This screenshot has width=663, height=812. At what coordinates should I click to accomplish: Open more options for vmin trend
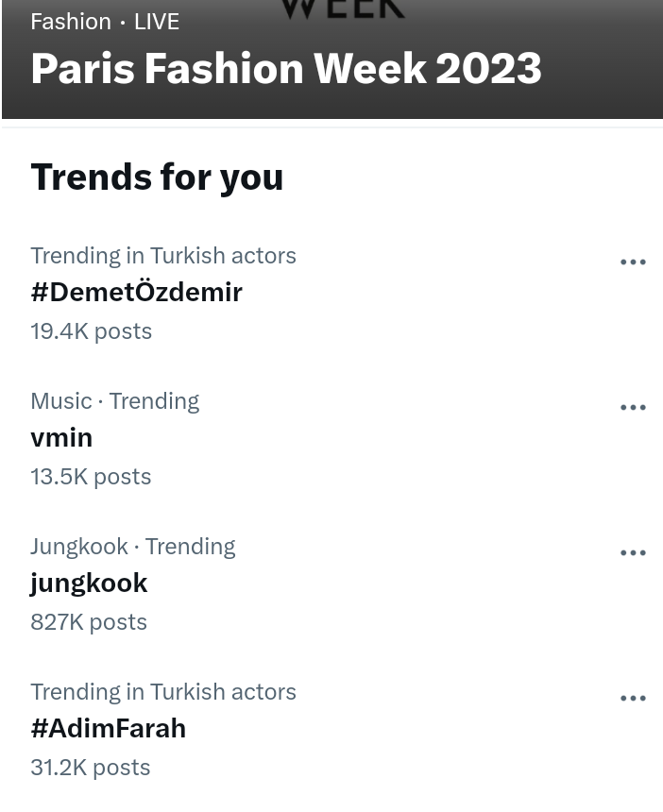pyautogui.click(x=633, y=408)
